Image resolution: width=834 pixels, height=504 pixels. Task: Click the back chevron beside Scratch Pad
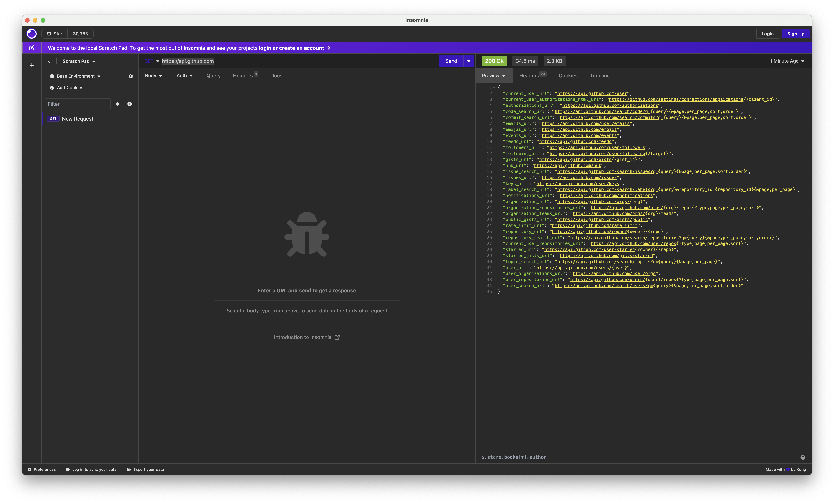pyautogui.click(x=49, y=61)
